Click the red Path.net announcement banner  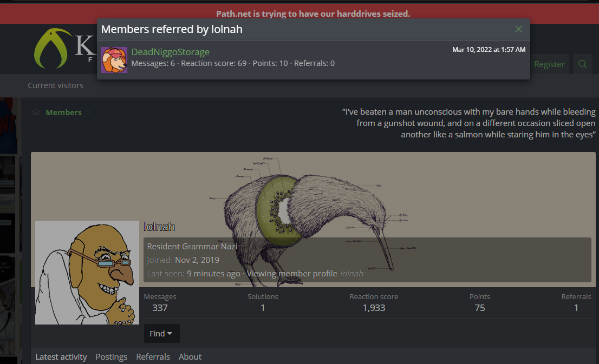pos(313,14)
